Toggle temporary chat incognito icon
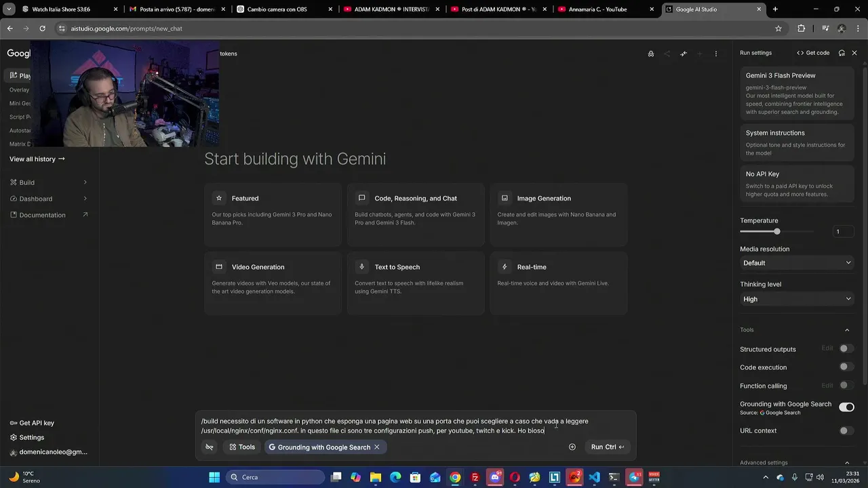The width and height of the screenshot is (868, 488). tap(650, 54)
